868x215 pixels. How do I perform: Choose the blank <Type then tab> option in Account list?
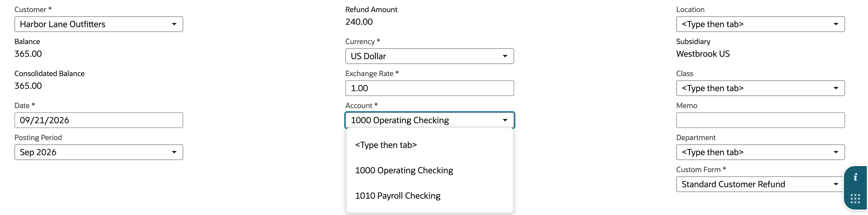coord(429,145)
